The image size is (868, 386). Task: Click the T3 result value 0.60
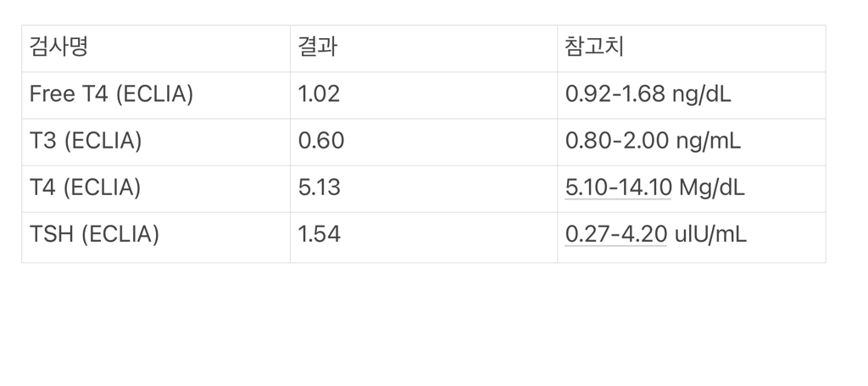321,141
